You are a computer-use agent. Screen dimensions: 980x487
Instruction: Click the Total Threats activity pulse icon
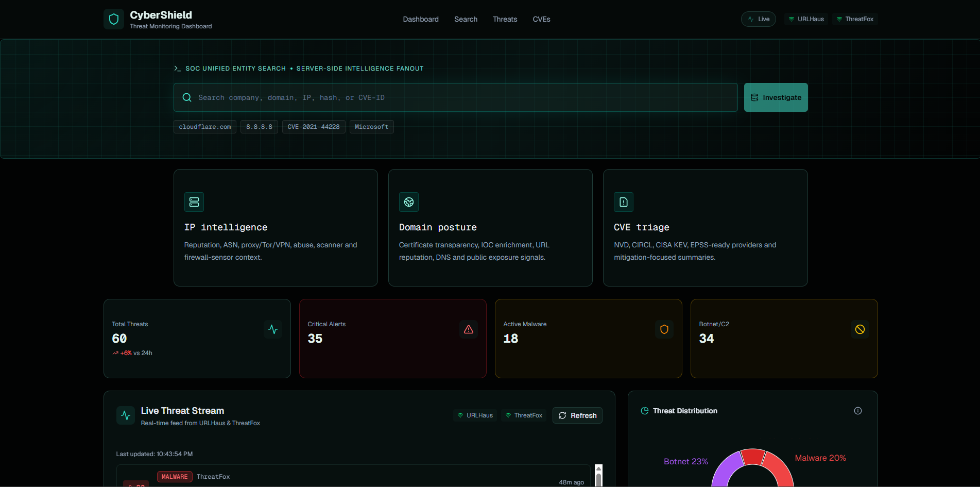pyautogui.click(x=273, y=329)
